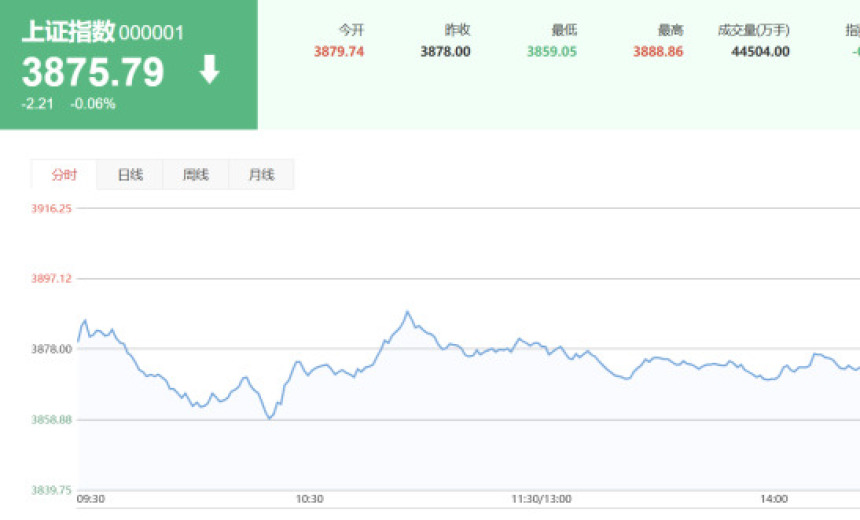Click the 最高 value 3888.86

click(x=658, y=52)
